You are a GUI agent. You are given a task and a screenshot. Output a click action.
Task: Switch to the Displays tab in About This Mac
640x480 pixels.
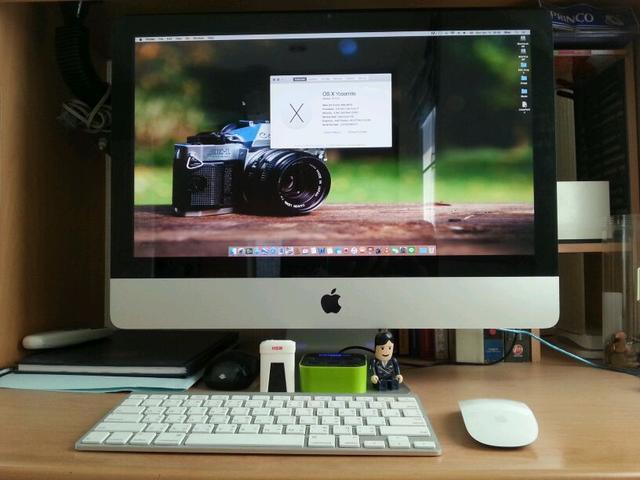315,78
